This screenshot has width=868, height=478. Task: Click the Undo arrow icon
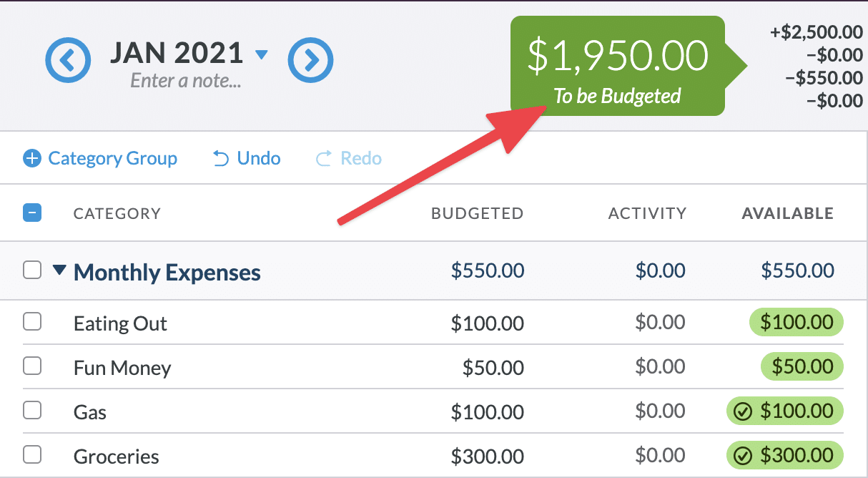tap(222, 158)
